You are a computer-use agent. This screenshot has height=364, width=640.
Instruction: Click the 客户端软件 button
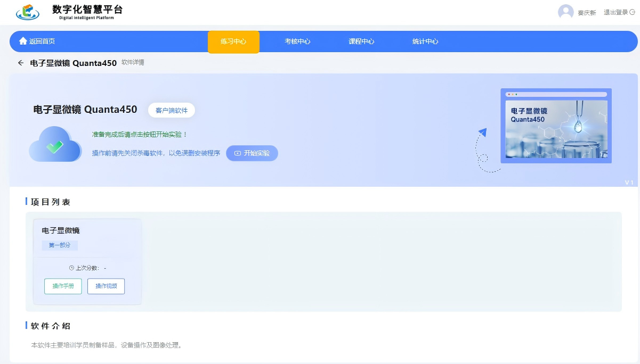[172, 110]
